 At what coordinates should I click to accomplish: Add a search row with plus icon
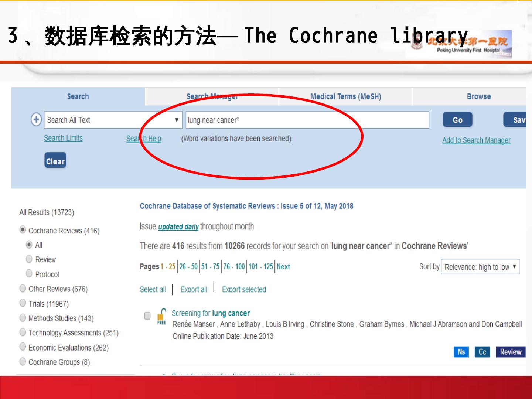(36, 120)
